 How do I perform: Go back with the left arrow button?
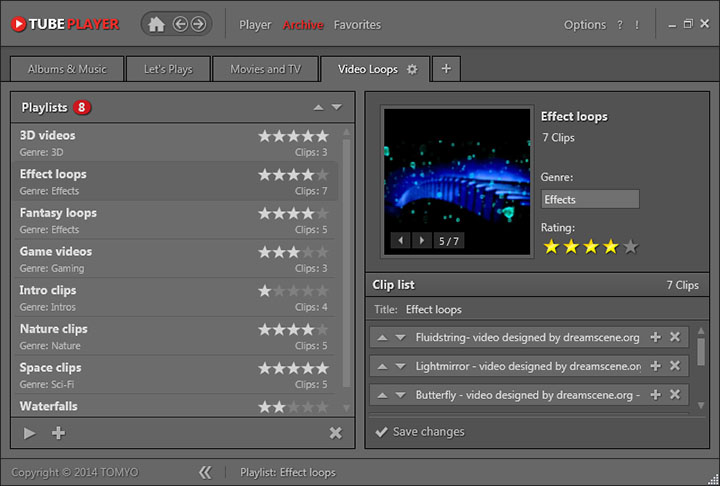click(181, 24)
